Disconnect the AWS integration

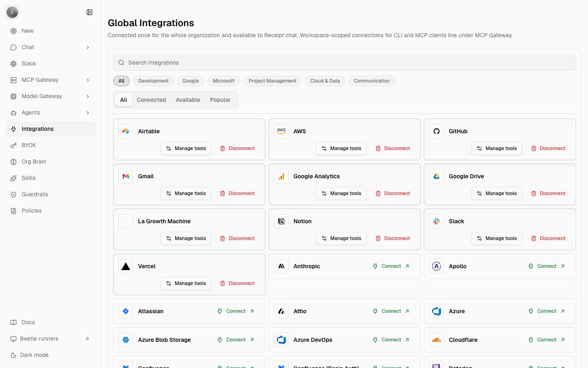click(393, 148)
